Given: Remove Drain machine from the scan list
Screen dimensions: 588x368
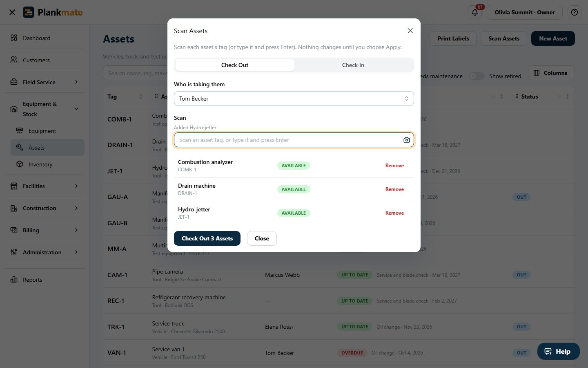Looking at the screenshot, I should (394, 189).
